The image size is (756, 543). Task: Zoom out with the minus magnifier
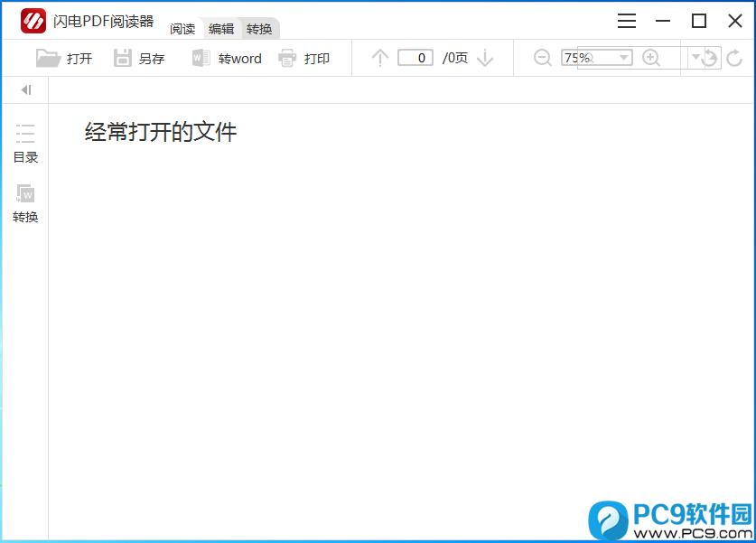coord(543,58)
